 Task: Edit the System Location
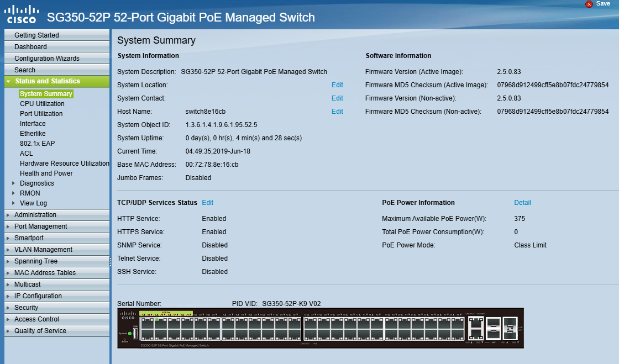337,85
